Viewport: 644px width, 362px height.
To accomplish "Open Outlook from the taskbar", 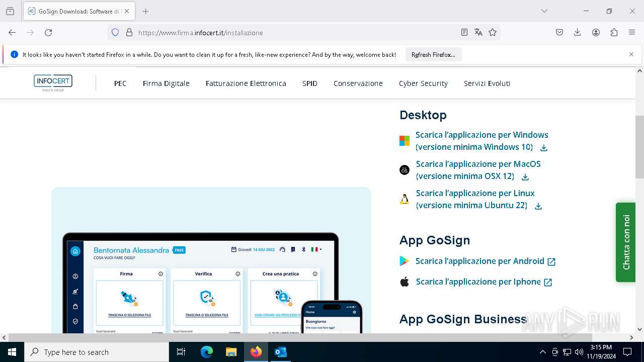I will (281, 352).
